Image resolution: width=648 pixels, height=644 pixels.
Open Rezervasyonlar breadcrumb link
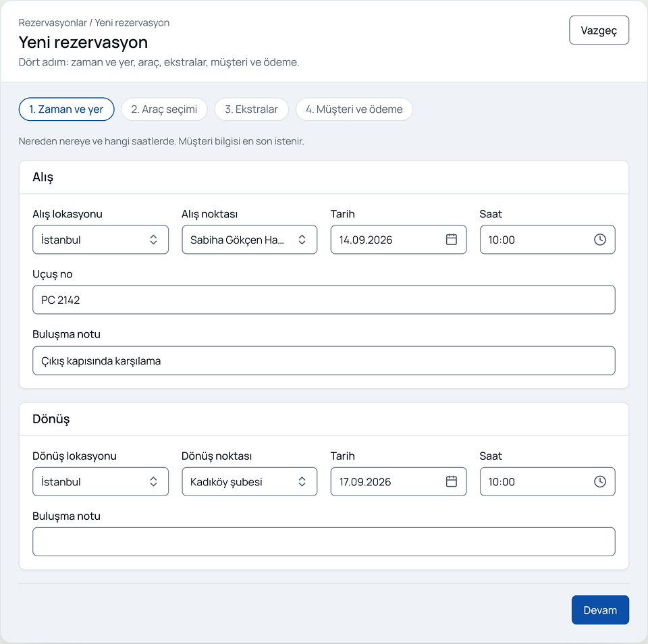tap(53, 23)
